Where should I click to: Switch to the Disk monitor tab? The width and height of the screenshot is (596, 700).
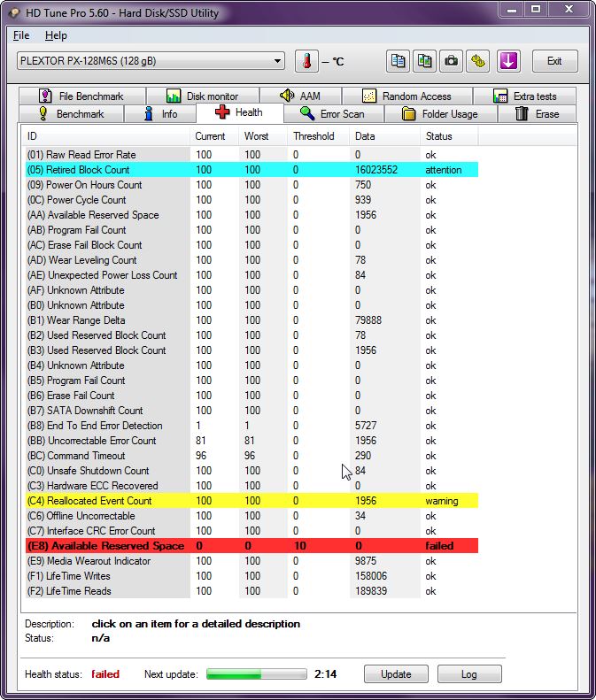pyautogui.click(x=203, y=96)
